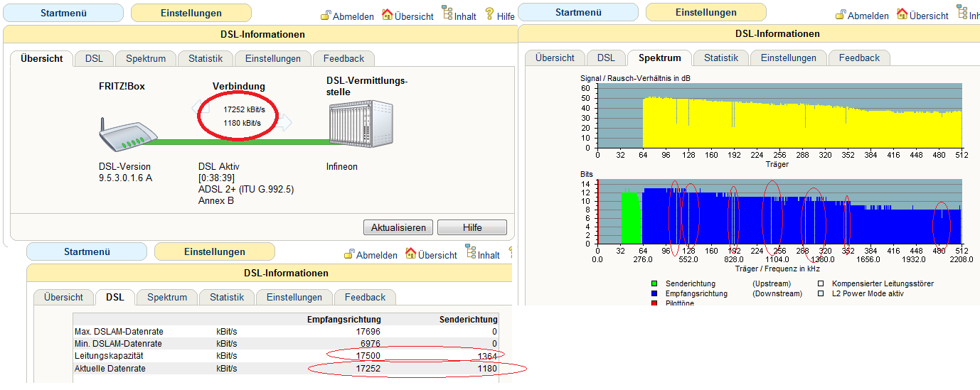980x390 pixels.
Task: Click the Empfangsrichtung column header
Action: 343,320
